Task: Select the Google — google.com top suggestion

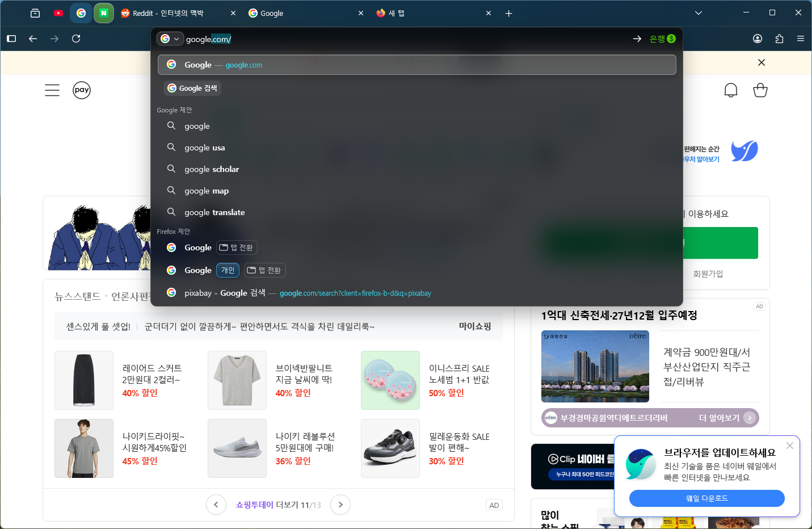Action: 417,65
